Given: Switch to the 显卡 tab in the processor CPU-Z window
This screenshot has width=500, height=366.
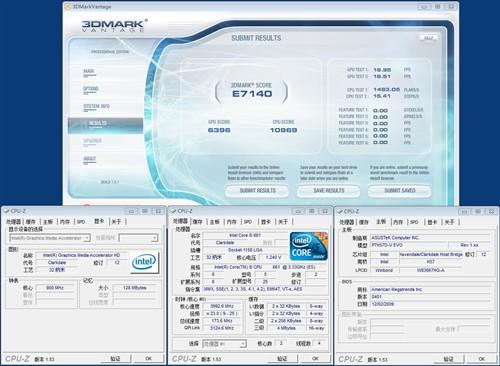Looking at the screenshot, I should pos(266,222).
